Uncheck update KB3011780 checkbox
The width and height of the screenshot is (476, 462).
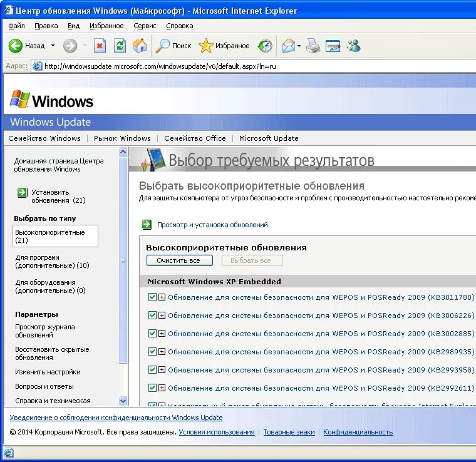152,297
